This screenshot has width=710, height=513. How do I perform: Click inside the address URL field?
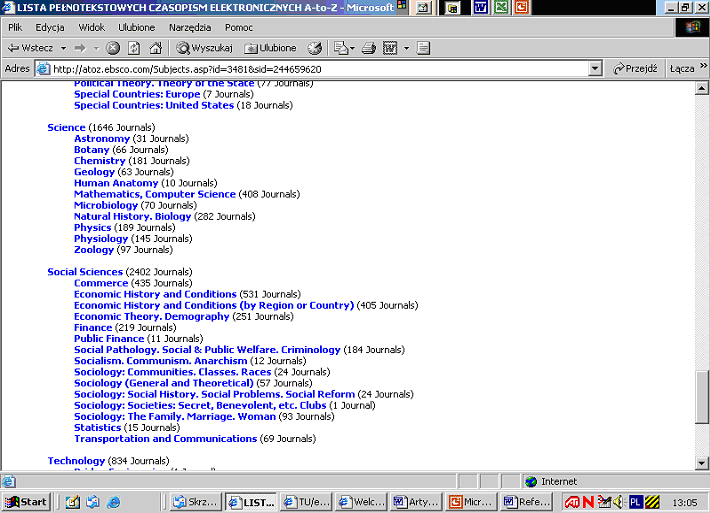coord(300,69)
